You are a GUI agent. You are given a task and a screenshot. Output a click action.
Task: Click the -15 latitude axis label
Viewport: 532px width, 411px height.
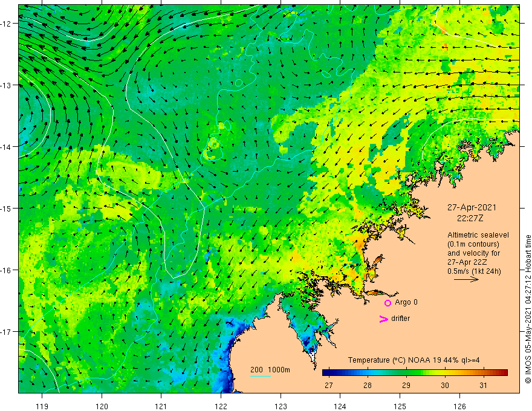pyautogui.click(x=6, y=209)
